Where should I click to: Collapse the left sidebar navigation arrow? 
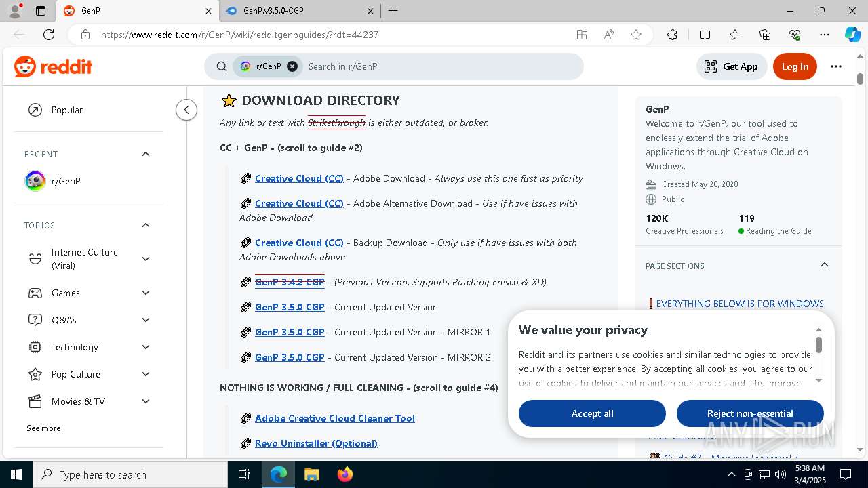click(186, 110)
